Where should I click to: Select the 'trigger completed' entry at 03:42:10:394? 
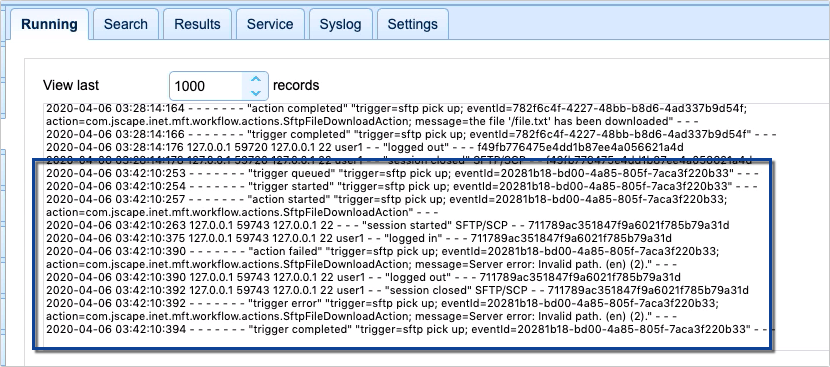point(410,329)
